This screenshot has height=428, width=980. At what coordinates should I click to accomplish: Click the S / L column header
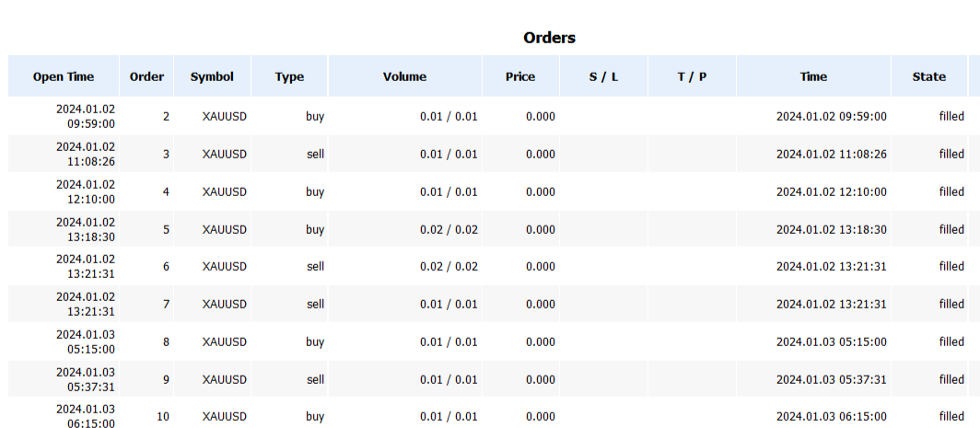tap(604, 76)
